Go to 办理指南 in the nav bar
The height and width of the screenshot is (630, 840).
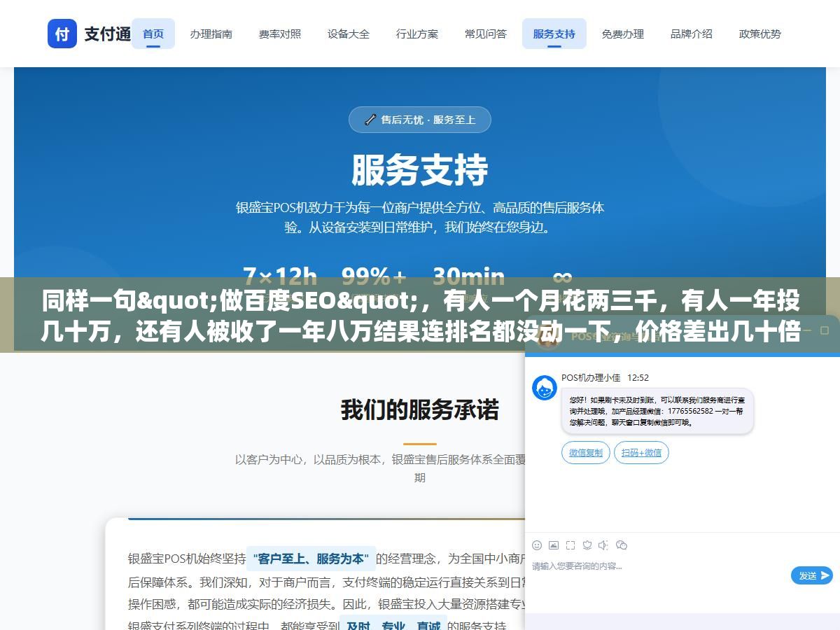(211, 34)
